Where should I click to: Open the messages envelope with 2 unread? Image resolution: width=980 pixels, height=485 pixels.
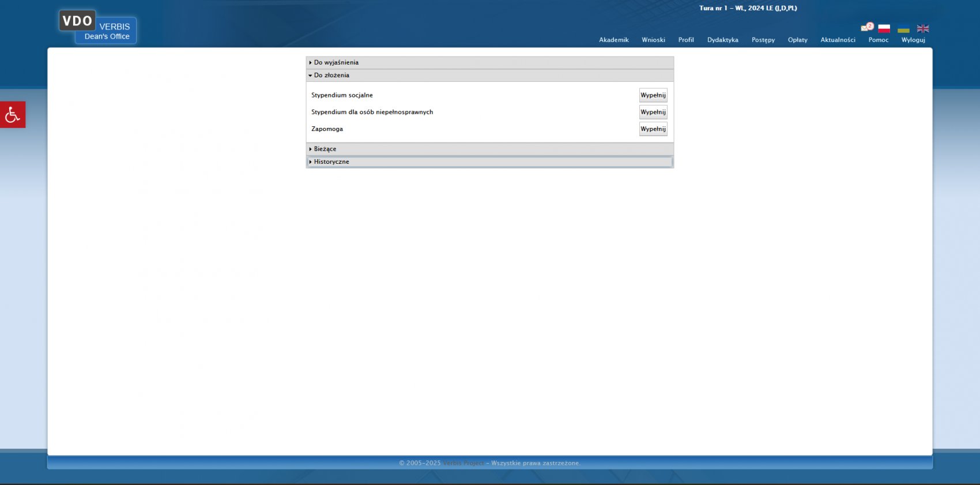(866, 27)
